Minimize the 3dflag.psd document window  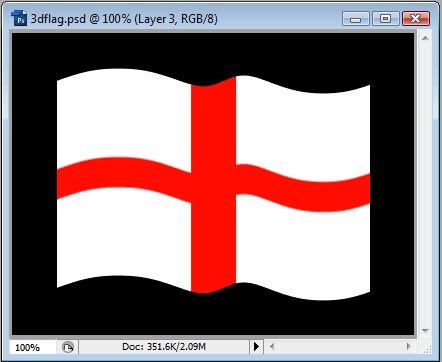(x=356, y=19)
